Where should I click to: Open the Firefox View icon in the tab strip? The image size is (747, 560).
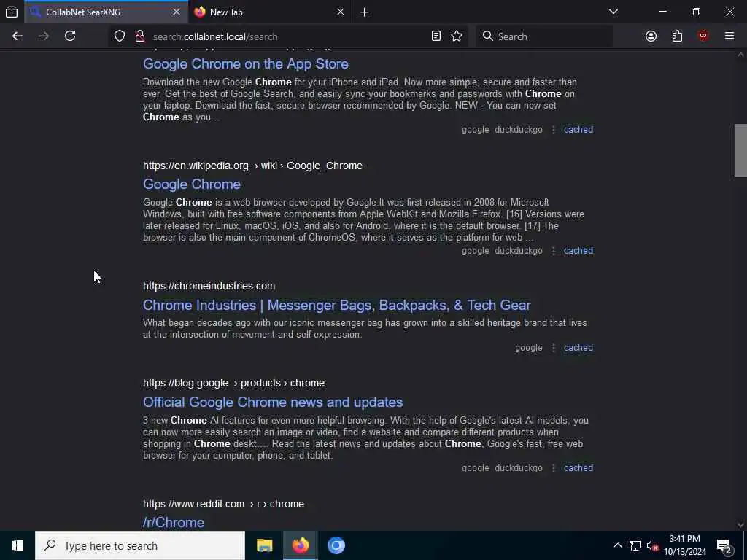click(12, 12)
